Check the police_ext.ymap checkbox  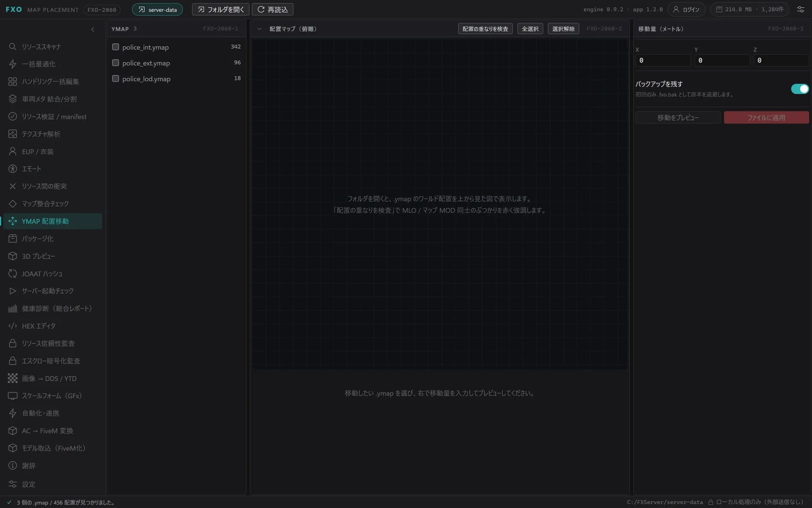(115, 63)
